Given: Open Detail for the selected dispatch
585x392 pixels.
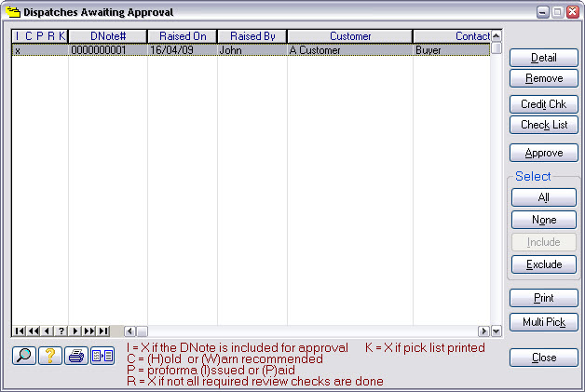Looking at the screenshot, I should tap(544, 58).
